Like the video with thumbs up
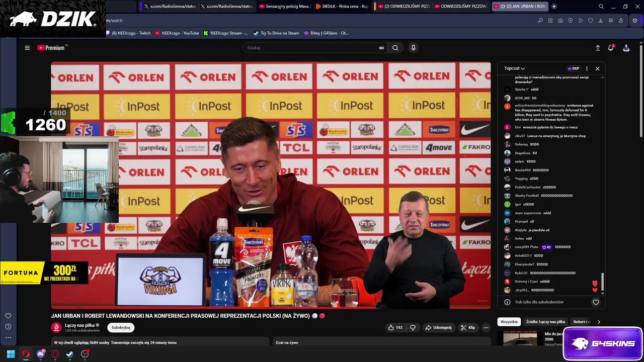 point(395,327)
